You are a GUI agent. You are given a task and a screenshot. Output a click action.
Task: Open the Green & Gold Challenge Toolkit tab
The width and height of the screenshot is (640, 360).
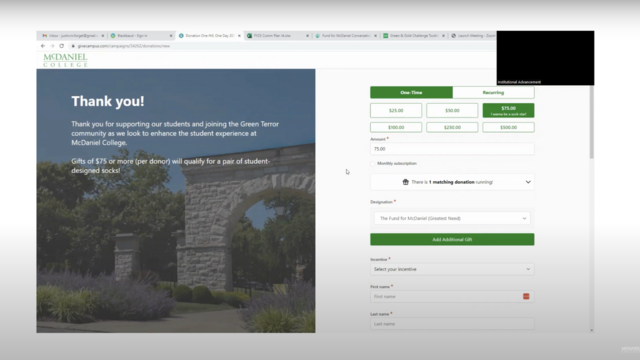414,36
